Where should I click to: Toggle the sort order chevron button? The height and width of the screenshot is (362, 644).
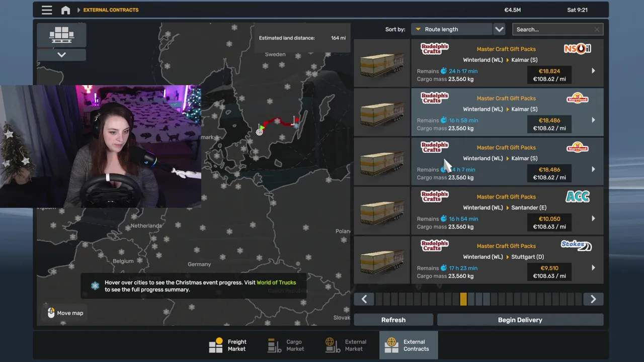pyautogui.click(x=499, y=29)
